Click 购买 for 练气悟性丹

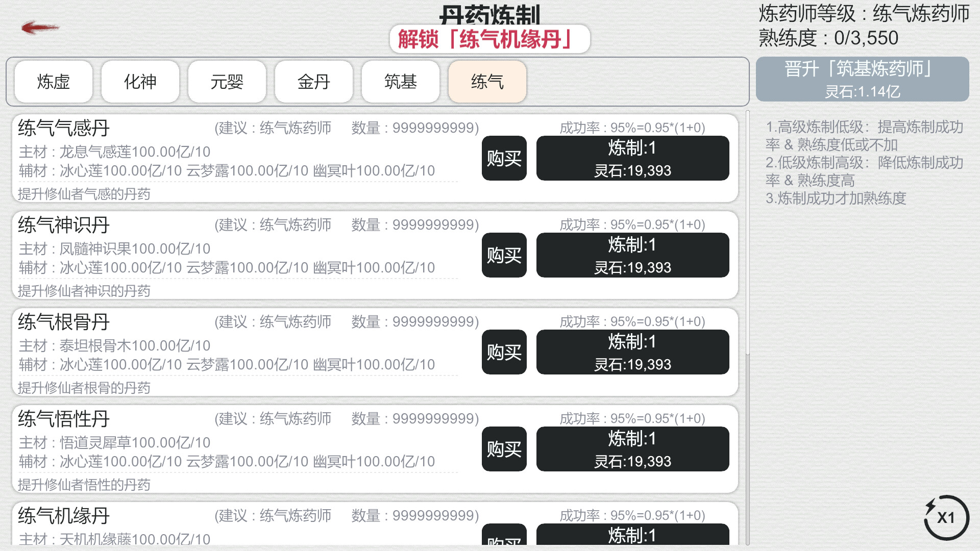[x=504, y=449]
